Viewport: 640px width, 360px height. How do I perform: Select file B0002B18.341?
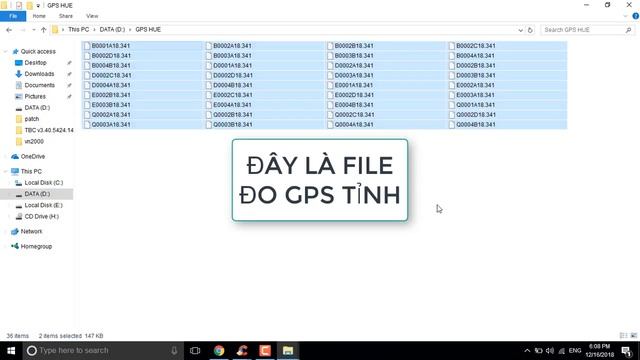[354, 46]
